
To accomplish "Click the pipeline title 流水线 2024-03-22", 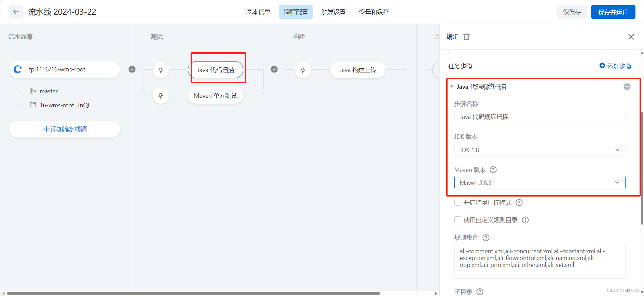I will [x=62, y=12].
